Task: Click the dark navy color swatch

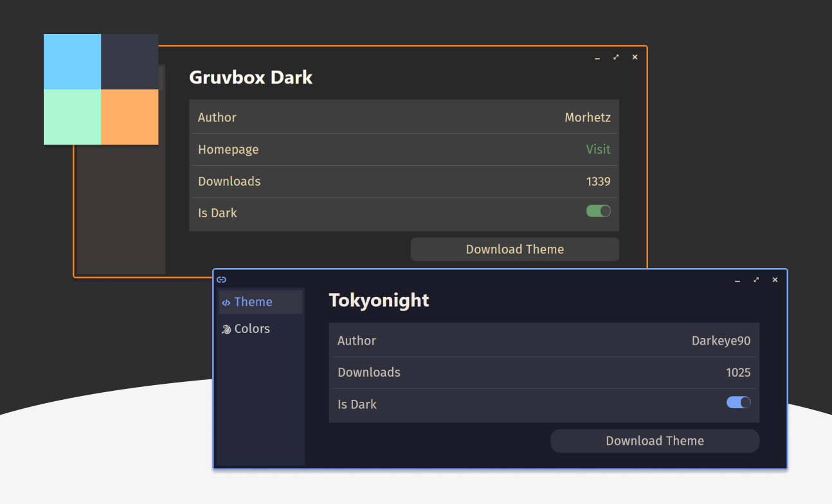Action: 130,61
